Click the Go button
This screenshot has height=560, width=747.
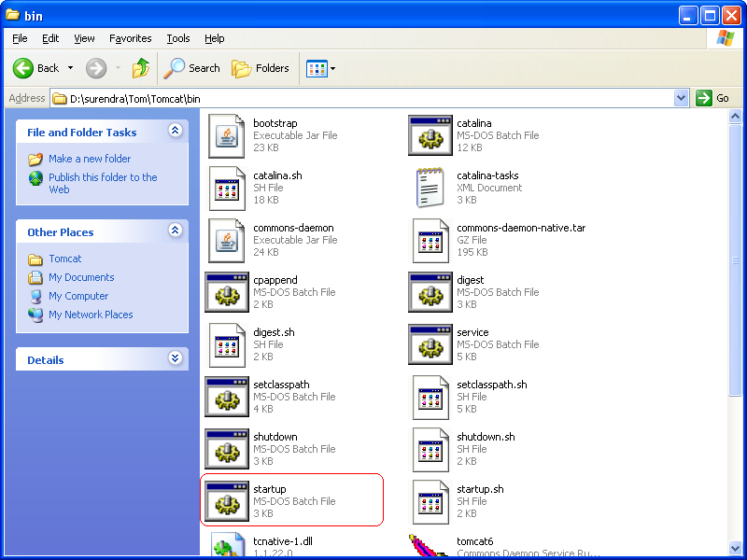click(x=712, y=98)
